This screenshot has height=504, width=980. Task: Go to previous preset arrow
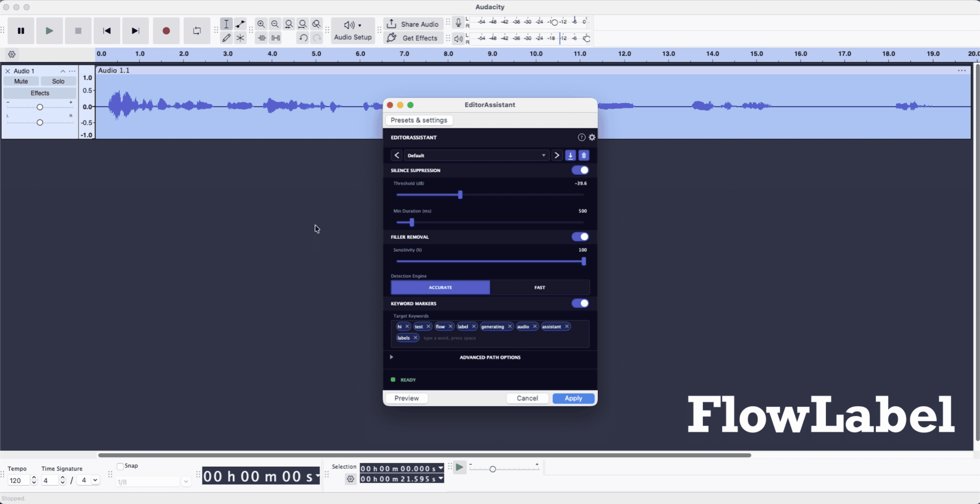(x=396, y=155)
